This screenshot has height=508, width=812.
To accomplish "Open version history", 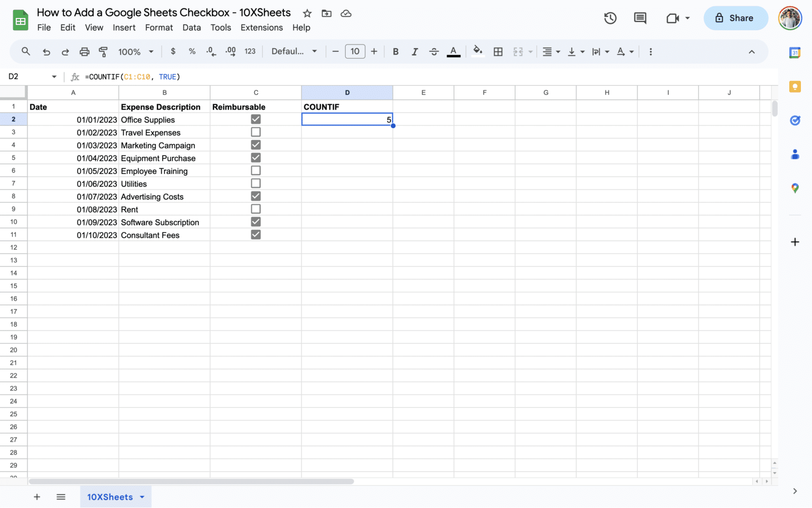I will (x=610, y=17).
